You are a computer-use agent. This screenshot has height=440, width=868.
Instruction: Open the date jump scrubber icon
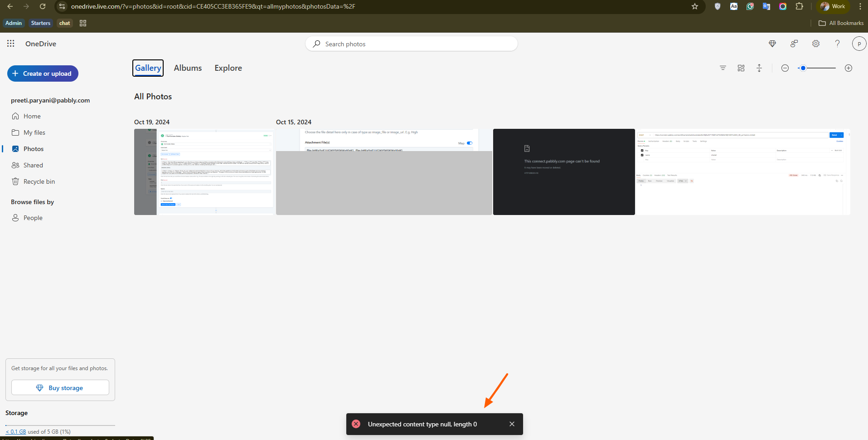click(759, 68)
